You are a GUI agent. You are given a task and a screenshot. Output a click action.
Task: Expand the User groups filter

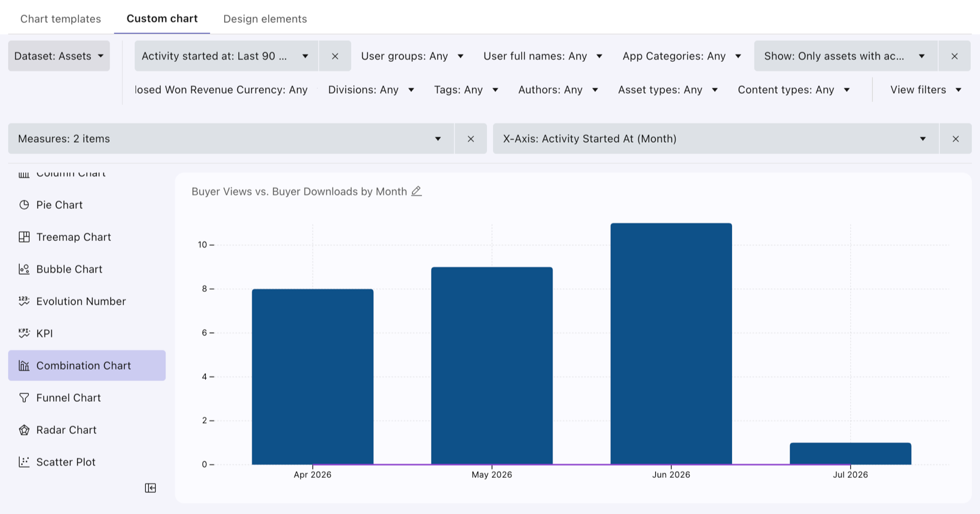pyautogui.click(x=412, y=56)
